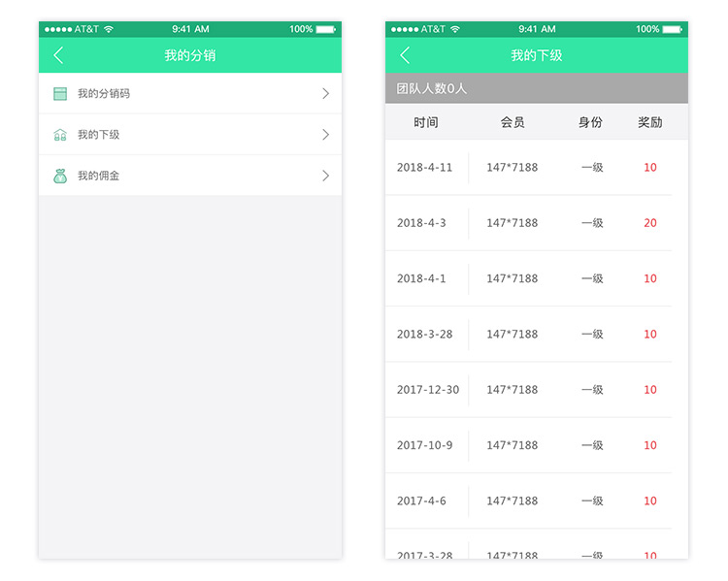Select the date 2018-3-28
Screen dimensions: 728x581
coord(424,335)
